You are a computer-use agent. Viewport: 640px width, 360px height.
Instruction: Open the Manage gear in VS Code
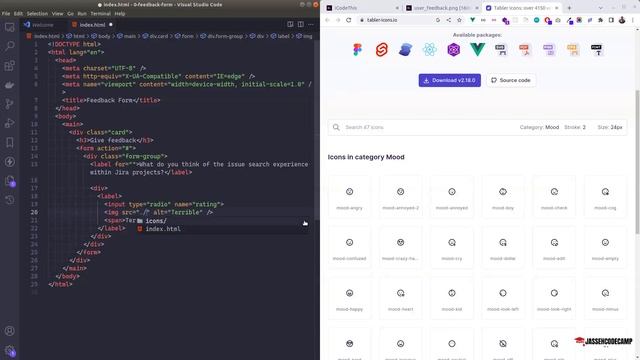tap(9, 351)
